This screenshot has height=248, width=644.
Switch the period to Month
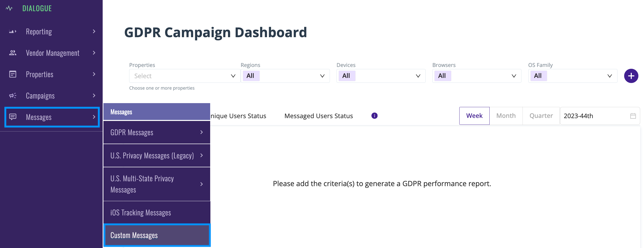coord(506,116)
